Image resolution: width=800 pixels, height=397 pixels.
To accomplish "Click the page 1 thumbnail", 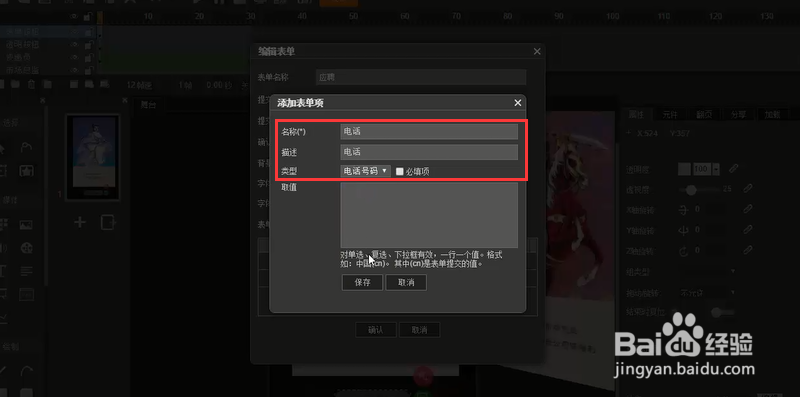I will tap(93, 157).
